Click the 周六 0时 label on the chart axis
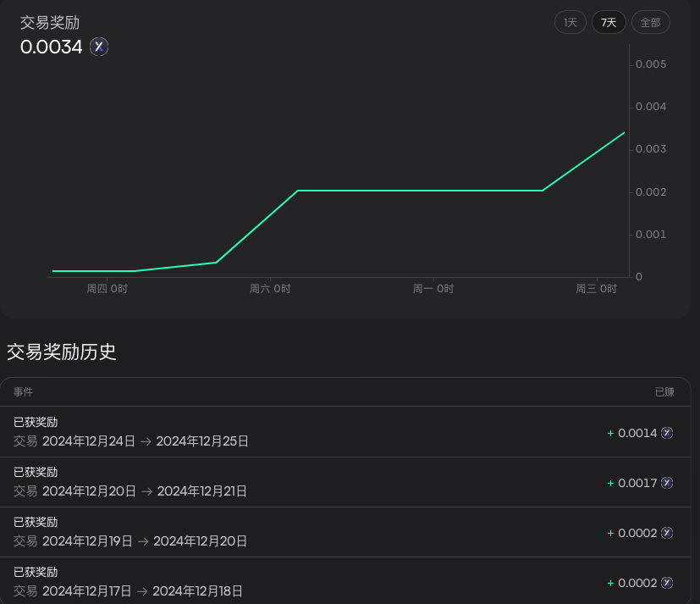 tap(270, 289)
